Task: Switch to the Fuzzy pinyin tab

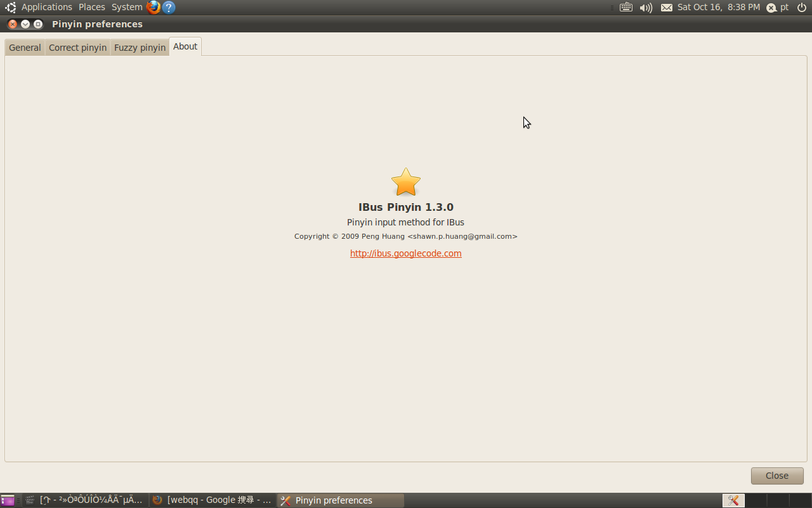Action: [x=140, y=48]
